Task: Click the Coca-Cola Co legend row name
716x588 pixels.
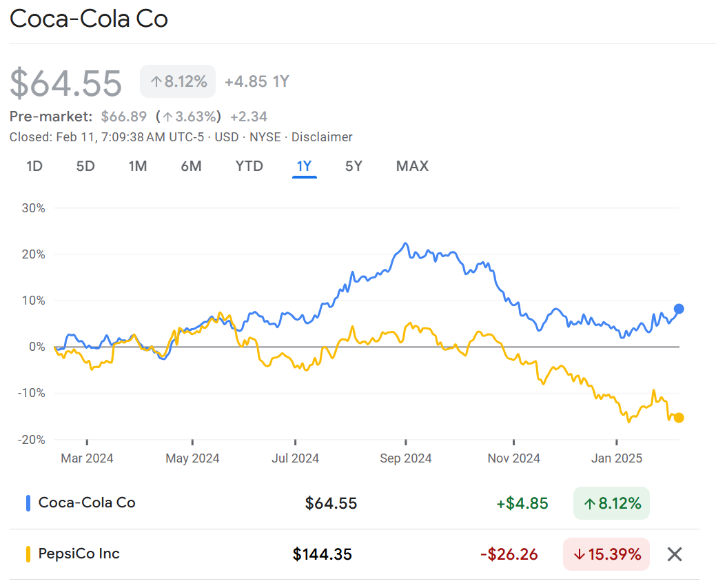Action: 87,503
